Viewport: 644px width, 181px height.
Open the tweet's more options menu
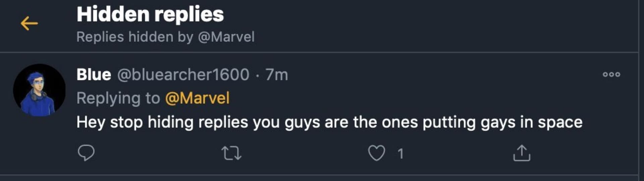tap(611, 75)
